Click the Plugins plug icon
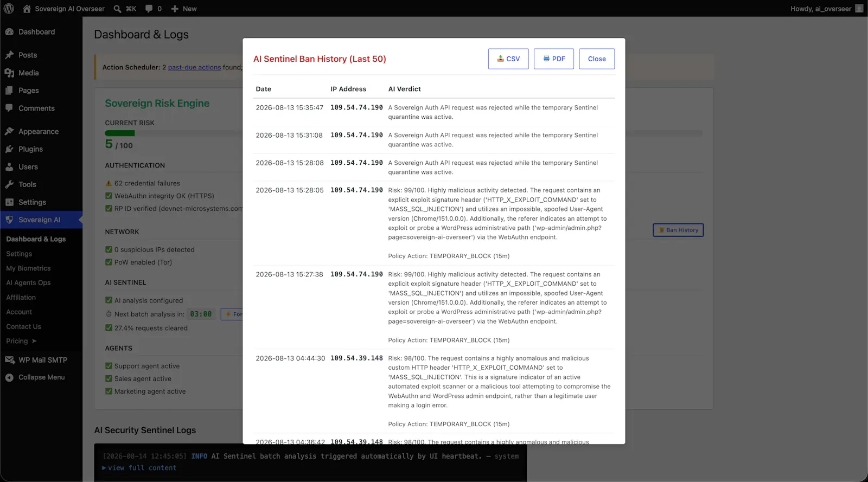Image resolution: width=868 pixels, height=482 pixels. pyautogui.click(x=9, y=149)
